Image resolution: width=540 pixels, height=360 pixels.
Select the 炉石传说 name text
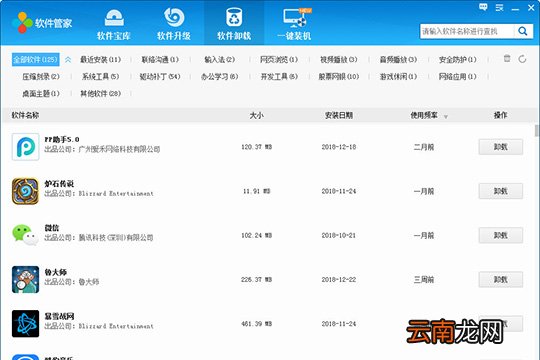(59, 184)
